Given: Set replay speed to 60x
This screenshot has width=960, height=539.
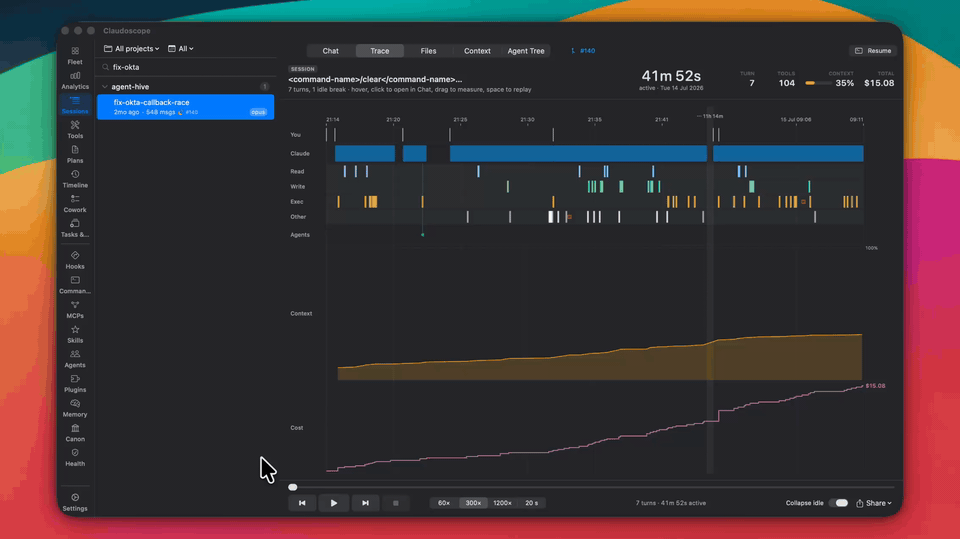Looking at the screenshot, I should [444, 503].
